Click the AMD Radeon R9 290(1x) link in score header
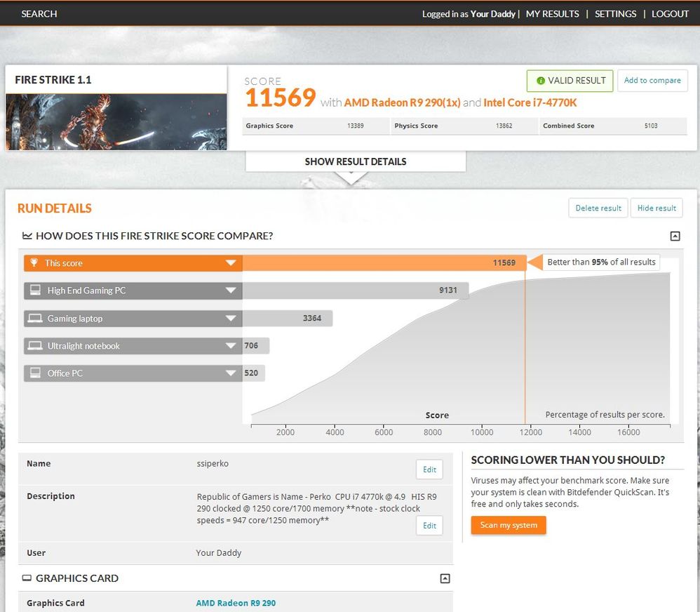The width and height of the screenshot is (700, 612). tap(402, 102)
